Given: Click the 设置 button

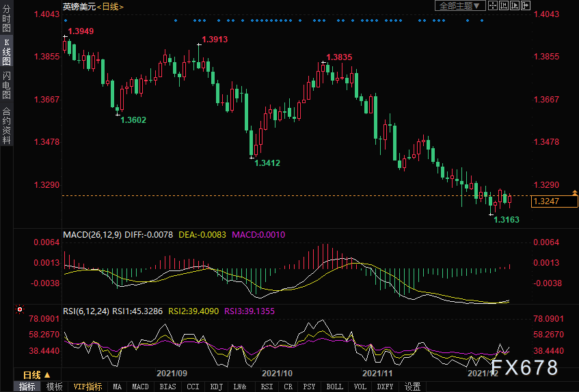Looking at the screenshot, I should tap(412, 387).
